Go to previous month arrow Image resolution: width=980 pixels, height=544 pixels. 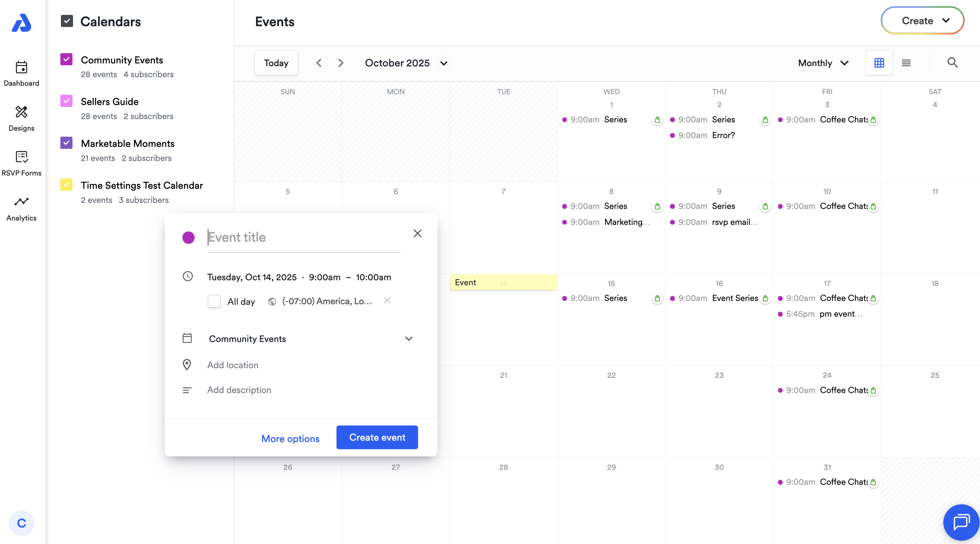(319, 63)
